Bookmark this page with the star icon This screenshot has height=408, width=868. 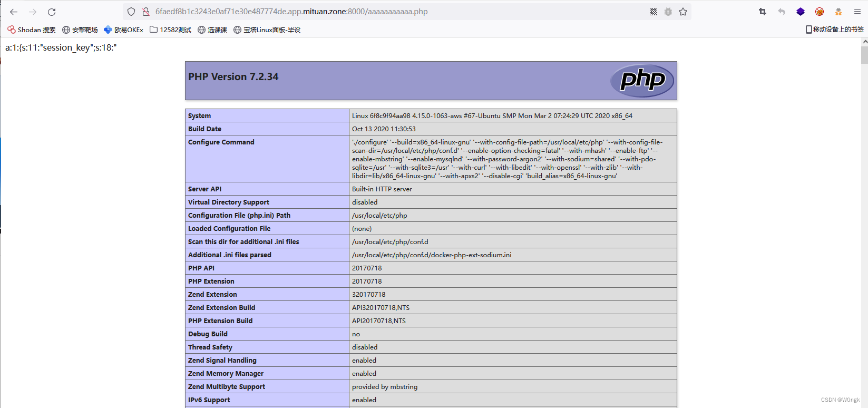683,12
